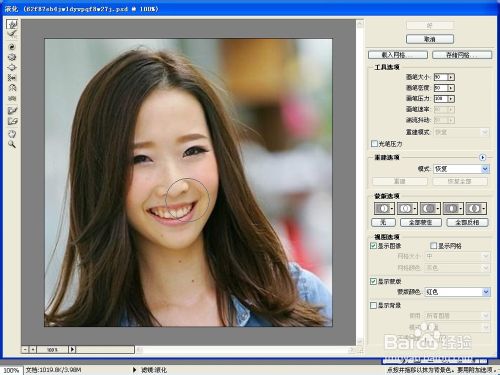Screen dimensions: 500x375
Task: Open the Intersect with Selection mask option
Action: [453, 208]
